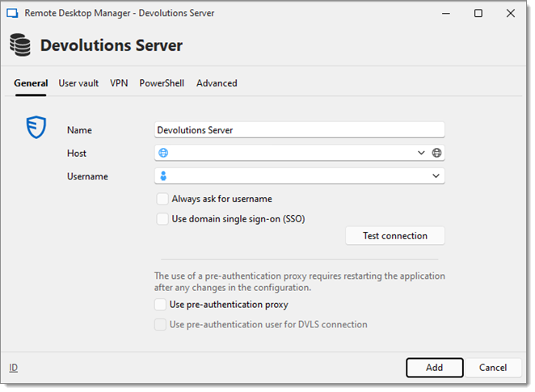Enable Always ask for username
535x392 pixels.
pyautogui.click(x=162, y=199)
